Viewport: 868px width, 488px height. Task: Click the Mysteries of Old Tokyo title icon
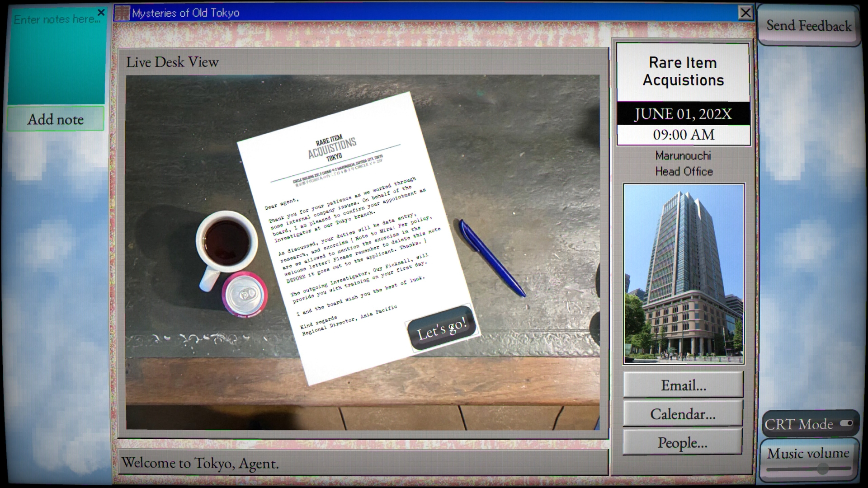click(x=122, y=13)
